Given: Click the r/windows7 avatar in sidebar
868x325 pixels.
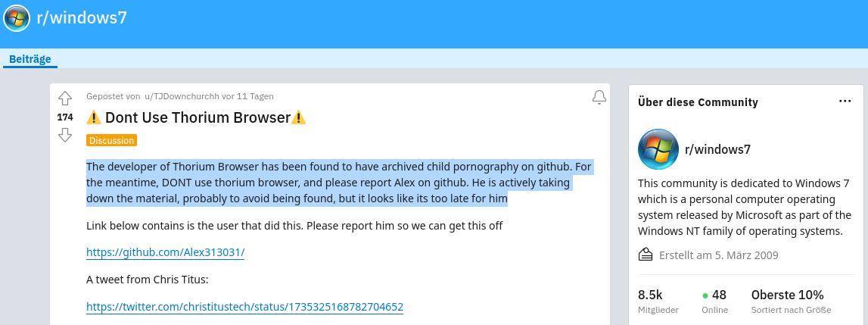Looking at the screenshot, I should point(658,149).
